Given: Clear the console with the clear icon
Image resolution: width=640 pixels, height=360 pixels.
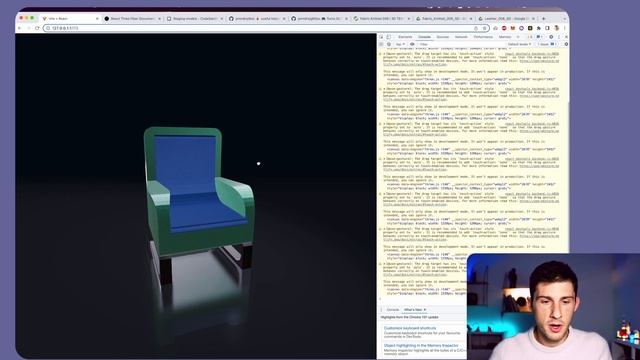Looking at the screenshot, I should coord(389,44).
